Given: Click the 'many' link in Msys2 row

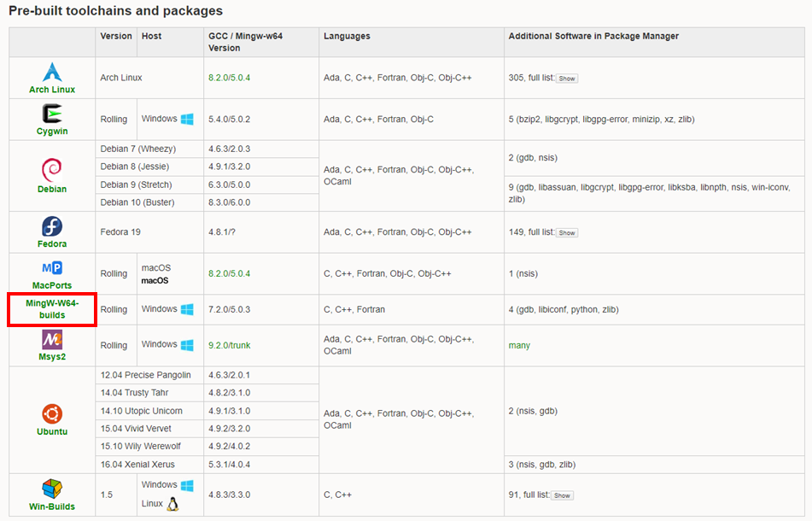Looking at the screenshot, I should pyautogui.click(x=519, y=345).
